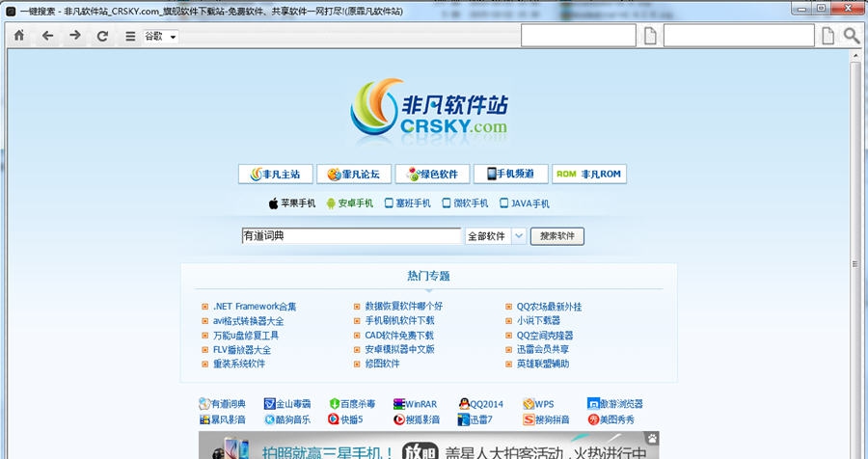Open 塞班手机 link
Screen dimensions: 868x459
click(x=407, y=203)
